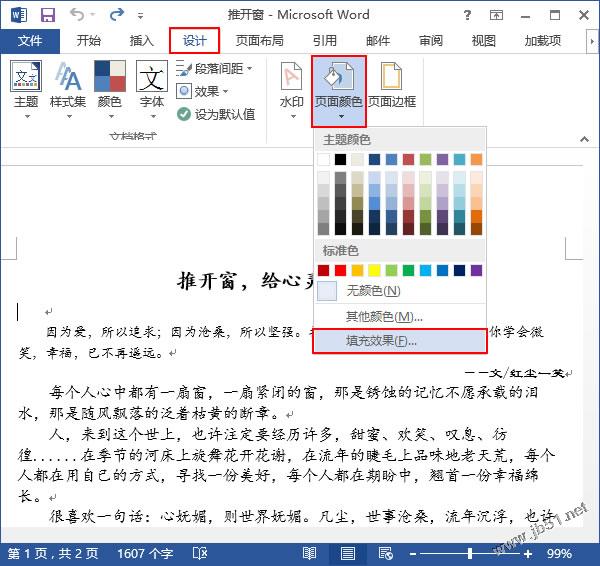Click the word count 1607 个字
The height and width of the screenshot is (566, 600).
pos(146,553)
